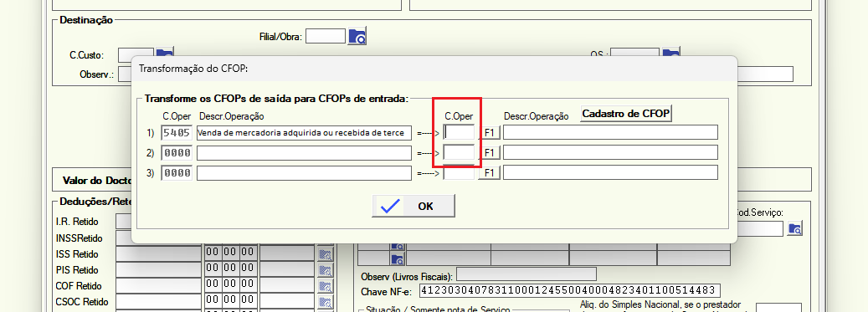The width and height of the screenshot is (868, 312).
Task: Focus the Cod.Serviço input field
Action: (x=760, y=228)
